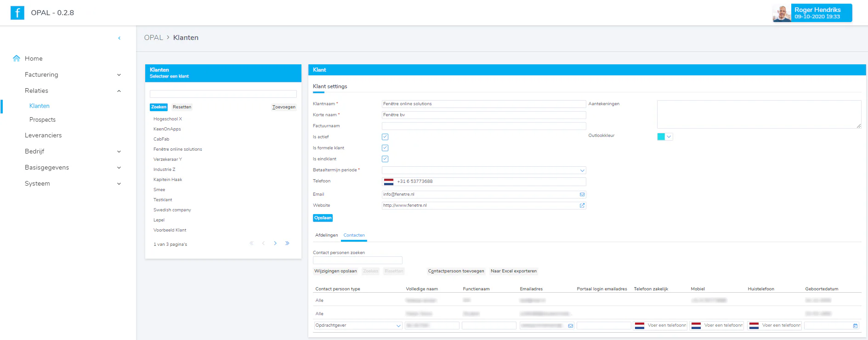Click Contactpersoon toevoegen button
The height and width of the screenshot is (340, 868).
point(456,271)
